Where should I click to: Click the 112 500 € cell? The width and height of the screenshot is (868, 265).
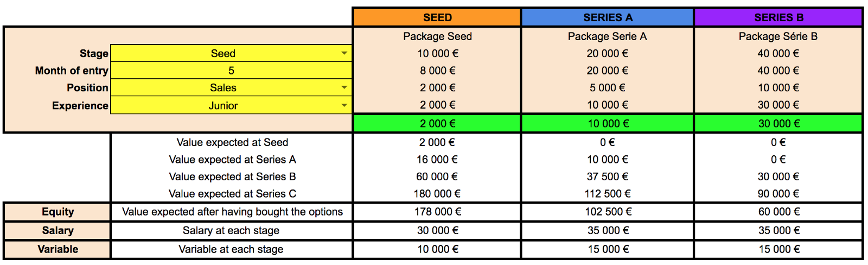pos(607,194)
